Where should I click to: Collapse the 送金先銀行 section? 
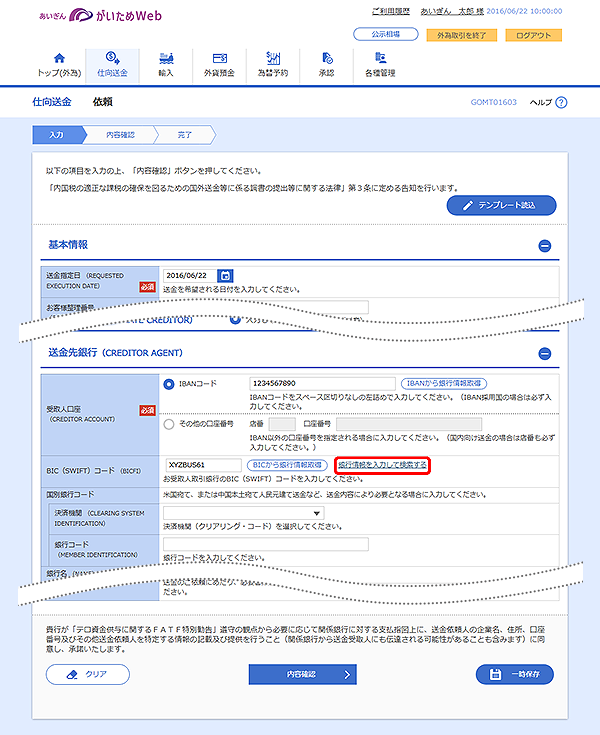coord(545,353)
